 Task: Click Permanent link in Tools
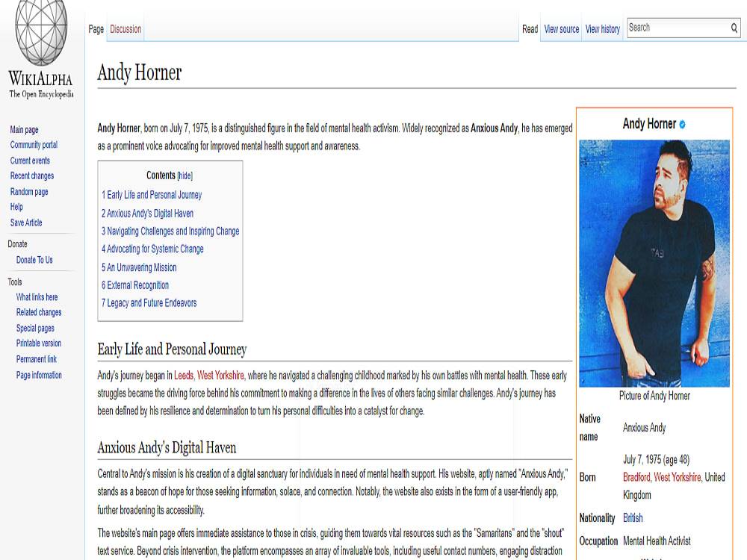point(37,359)
